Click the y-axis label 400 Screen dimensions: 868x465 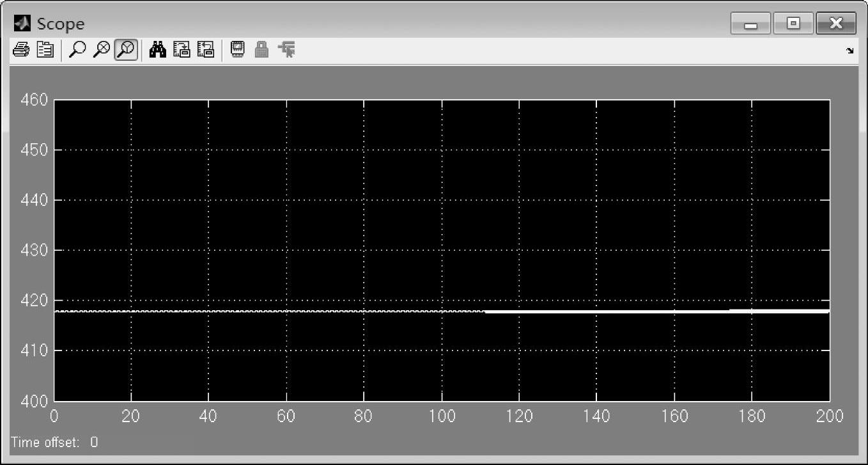[x=35, y=401]
